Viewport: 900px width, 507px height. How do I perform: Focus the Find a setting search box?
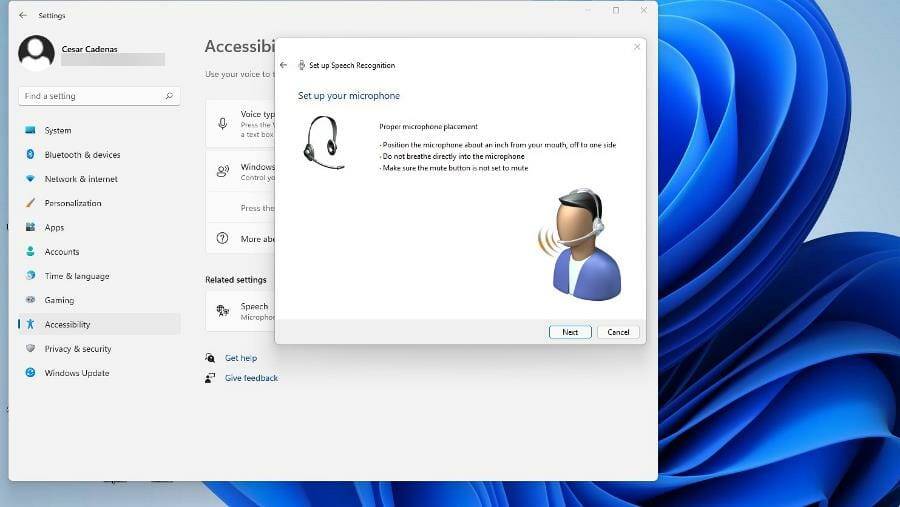pyautogui.click(x=99, y=96)
